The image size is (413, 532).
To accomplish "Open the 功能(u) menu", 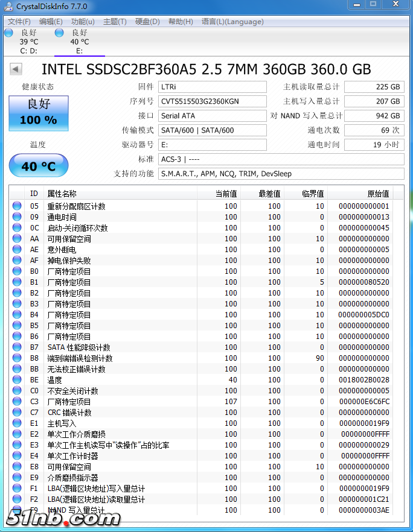I will [x=83, y=22].
